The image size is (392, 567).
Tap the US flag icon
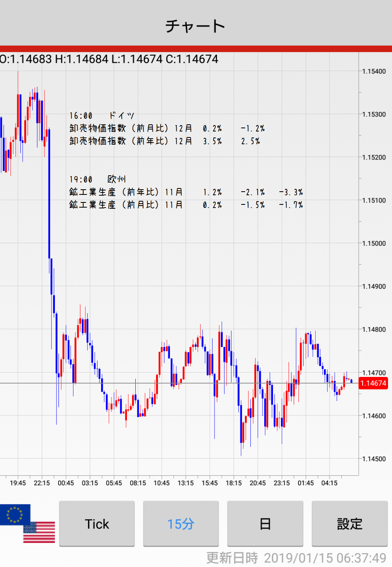click(39, 533)
